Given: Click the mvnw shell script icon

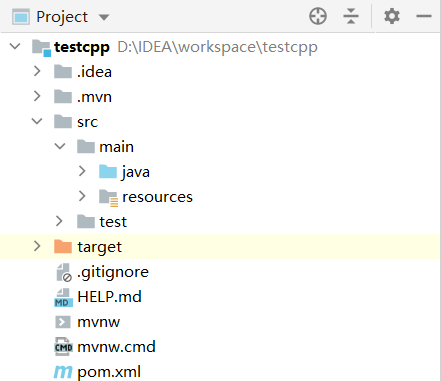Looking at the screenshot, I should [x=63, y=322].
